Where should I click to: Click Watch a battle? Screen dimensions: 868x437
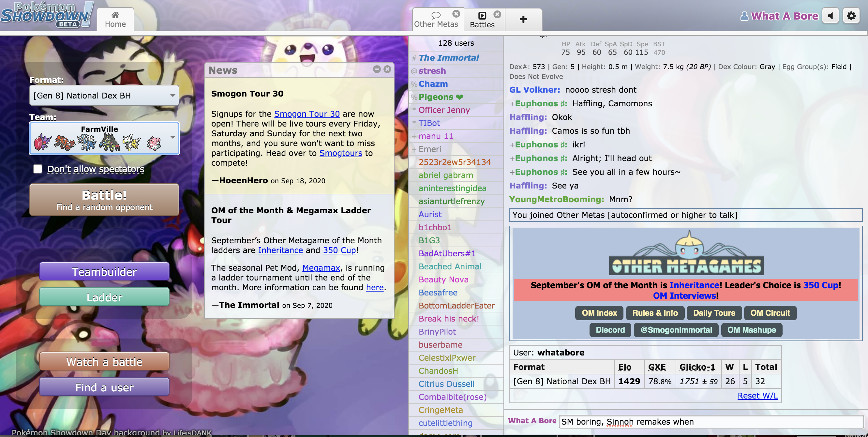(104, 362)
